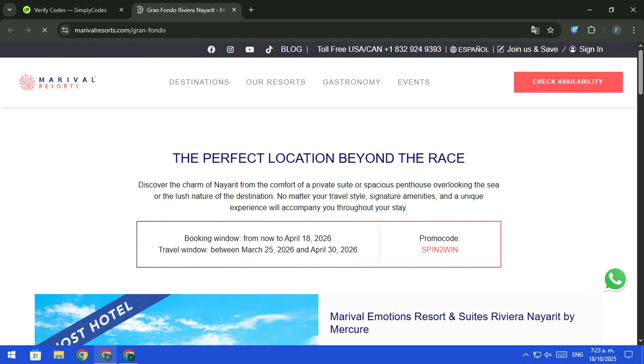Viewport: 644px width, 364px height.
Task: Open the Chrome profile avatar F
Action: 617,30
